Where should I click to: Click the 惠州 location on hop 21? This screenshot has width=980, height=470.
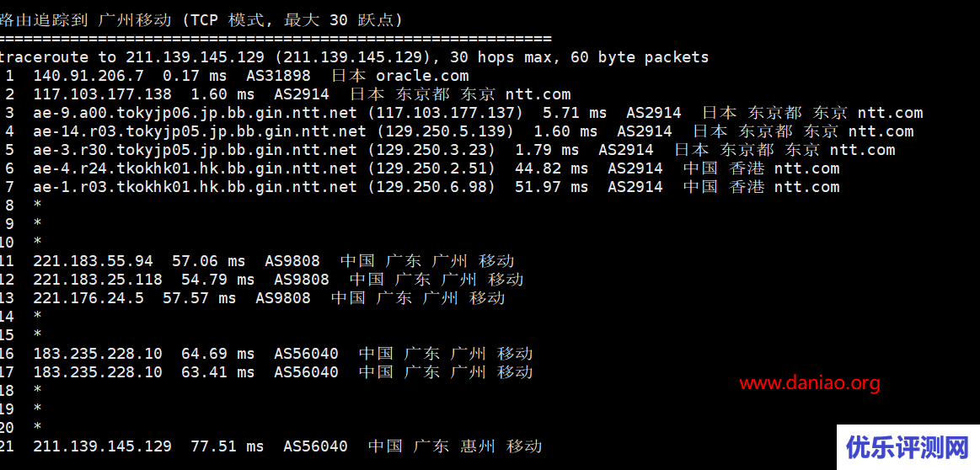pos(478,446)
